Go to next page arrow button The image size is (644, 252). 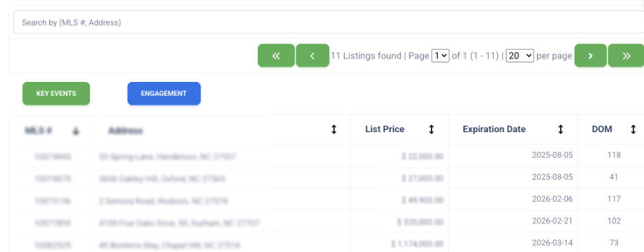[590, 56]
